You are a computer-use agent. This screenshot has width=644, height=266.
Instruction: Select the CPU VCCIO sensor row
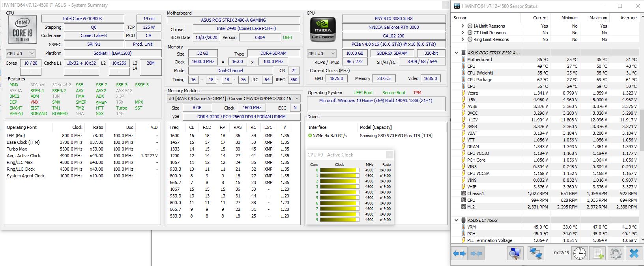pos(545,153)
